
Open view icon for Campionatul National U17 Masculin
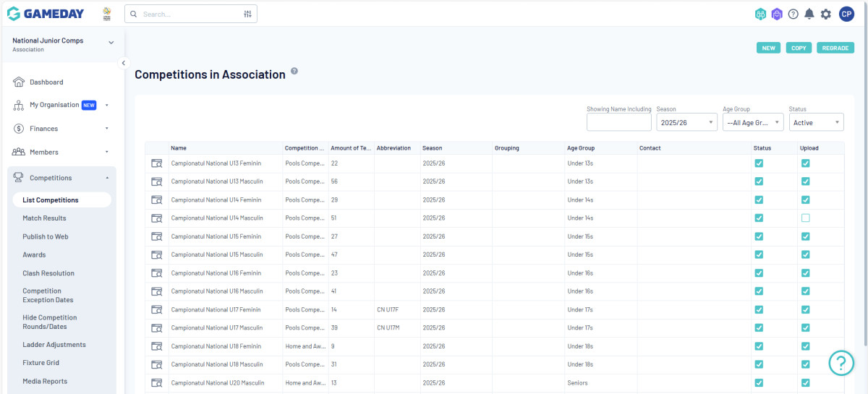[x=156, y=328]
